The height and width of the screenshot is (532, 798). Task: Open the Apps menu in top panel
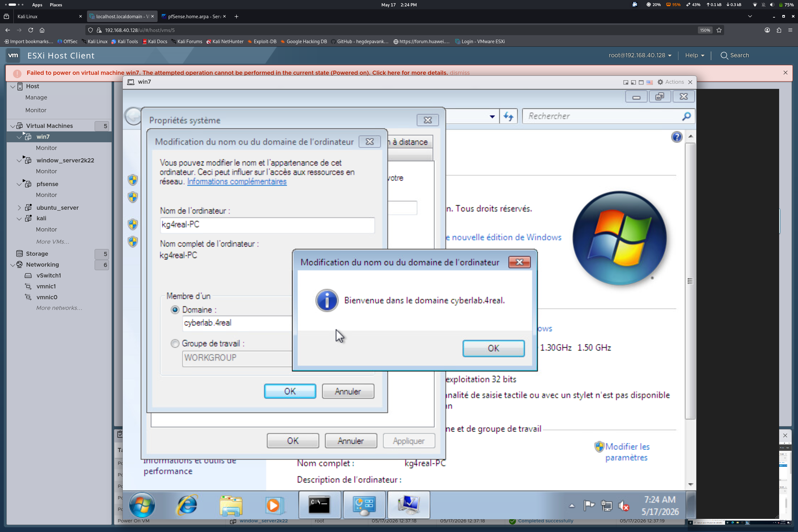(37, 5)
